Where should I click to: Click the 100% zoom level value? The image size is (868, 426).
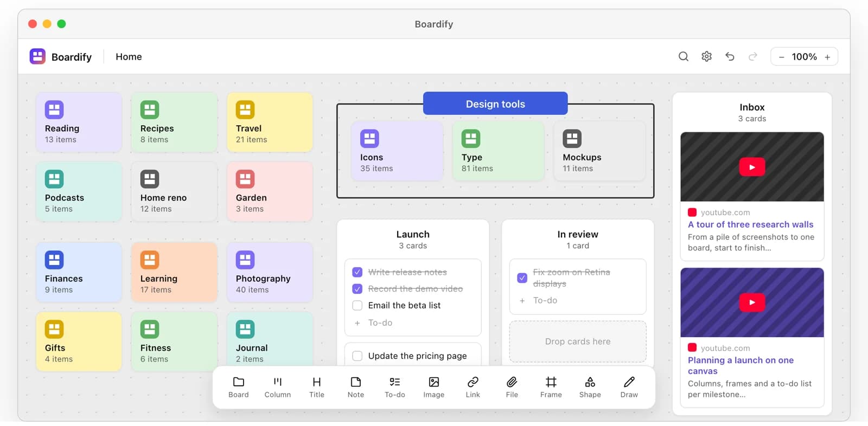pos(804,57)
